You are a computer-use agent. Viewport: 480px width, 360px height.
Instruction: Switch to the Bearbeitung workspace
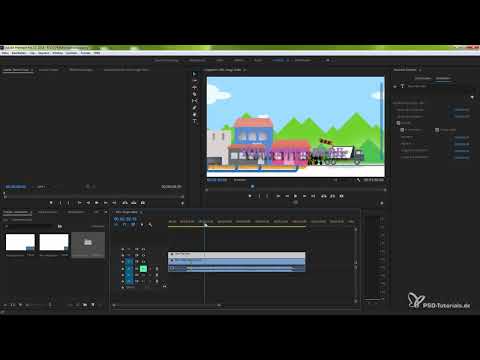(x=197, y=60)
